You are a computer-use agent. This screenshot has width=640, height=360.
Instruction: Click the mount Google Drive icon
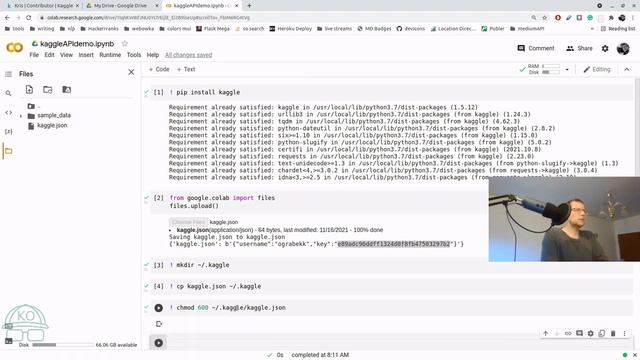67,89
